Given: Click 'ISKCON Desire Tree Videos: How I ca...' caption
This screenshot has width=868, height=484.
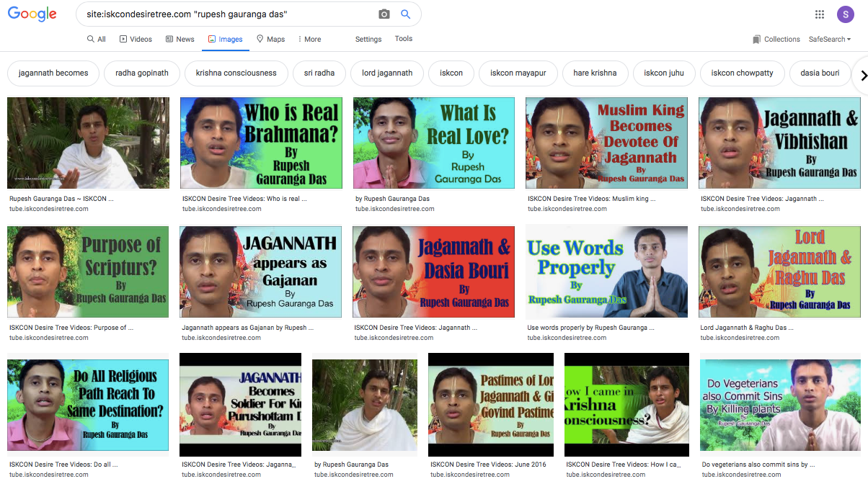Looking at the screenshot, I should 624,465.
